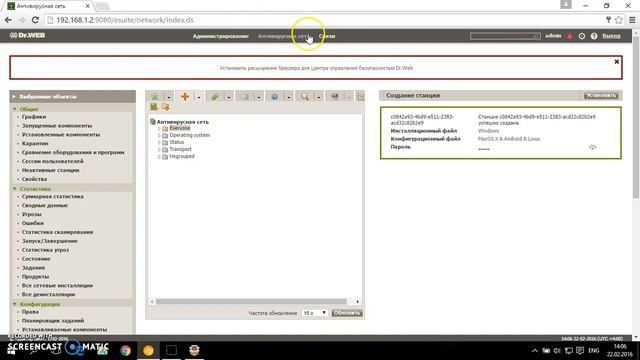Open the refresh rate 15 с dropdown
The height and width of the screenshot is (360, 640).
tap(314, 313)
